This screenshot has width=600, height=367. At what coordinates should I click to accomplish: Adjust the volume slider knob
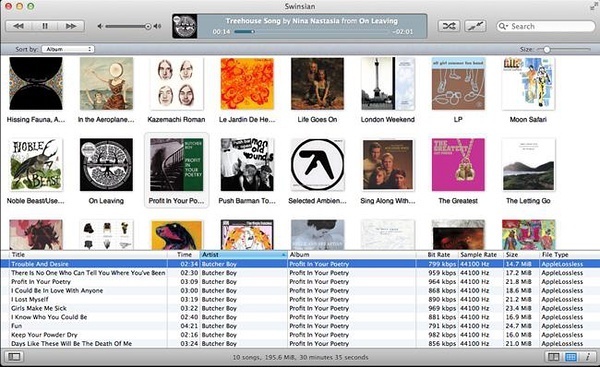148,26
